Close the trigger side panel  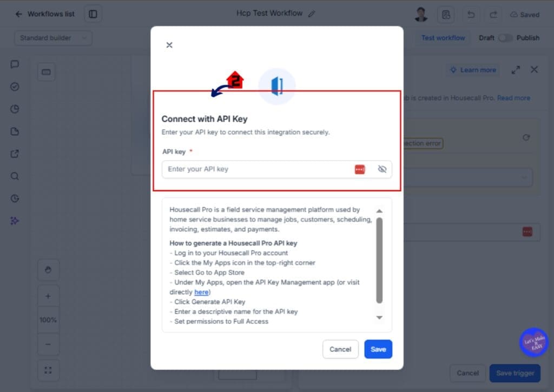point(534,70)
